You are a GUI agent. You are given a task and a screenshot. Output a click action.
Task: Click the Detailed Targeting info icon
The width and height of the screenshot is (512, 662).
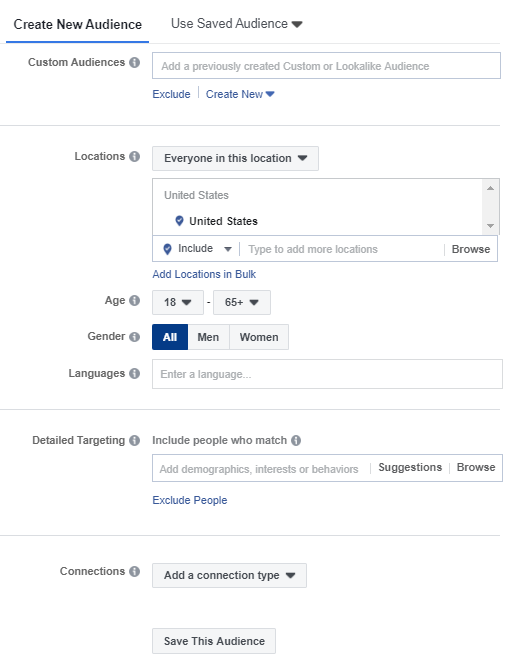[x=134, y=441]
